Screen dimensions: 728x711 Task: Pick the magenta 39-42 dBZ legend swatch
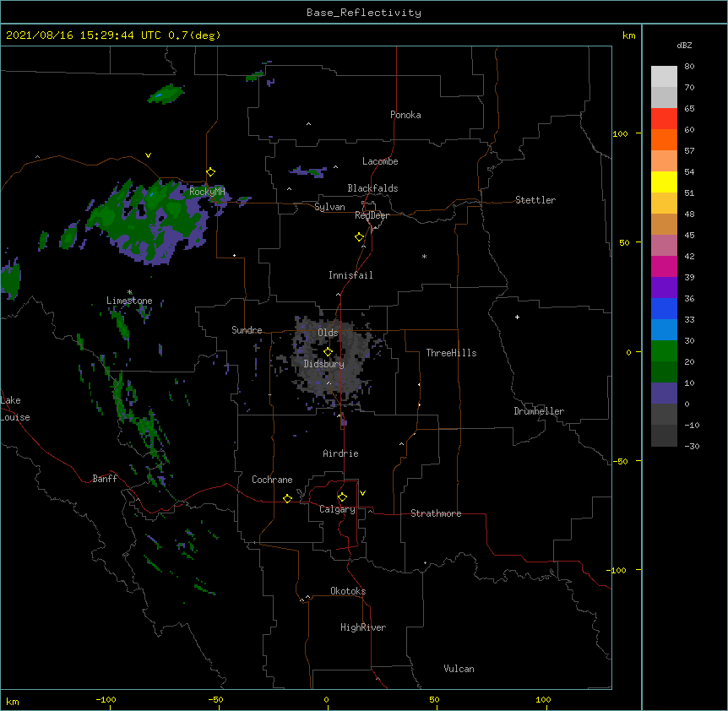tap(664, 266)
